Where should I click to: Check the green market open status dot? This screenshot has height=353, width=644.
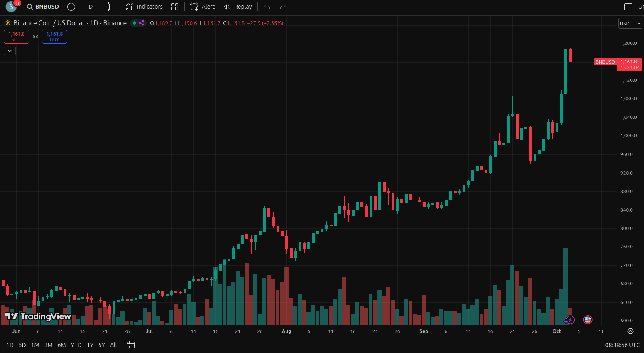[x=135, y=23]
